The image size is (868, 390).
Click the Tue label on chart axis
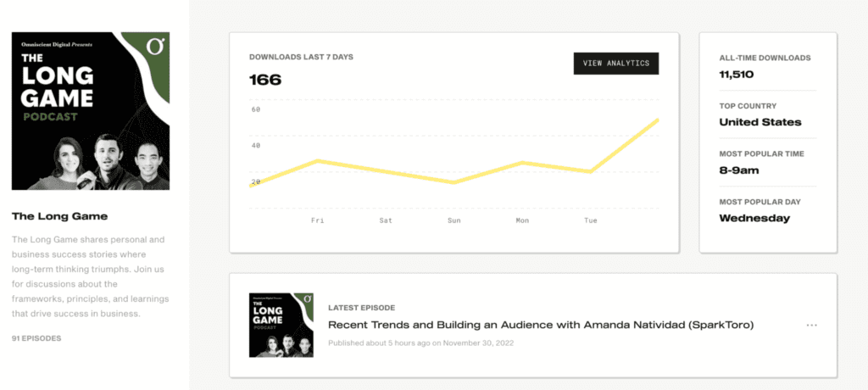(x=591, y=220)
